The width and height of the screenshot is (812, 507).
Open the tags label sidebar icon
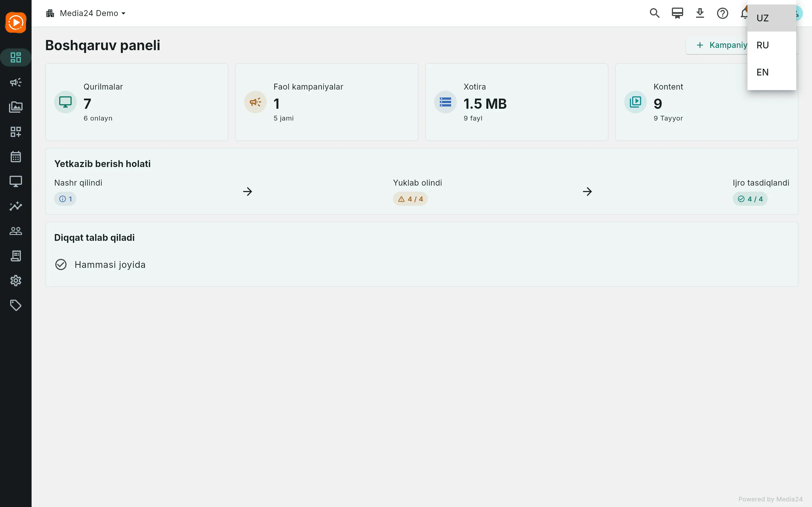point(16,306)
